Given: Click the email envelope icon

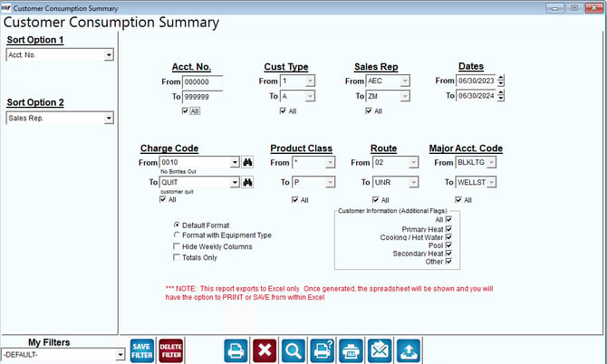Looking at the screenshot, I should click(380, 350).
